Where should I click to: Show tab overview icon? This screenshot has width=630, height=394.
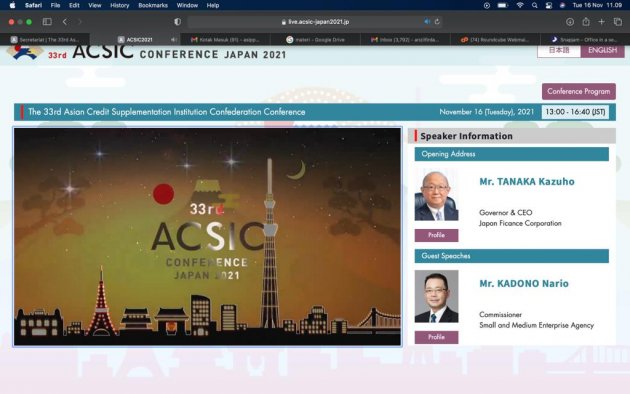(618, 22)
